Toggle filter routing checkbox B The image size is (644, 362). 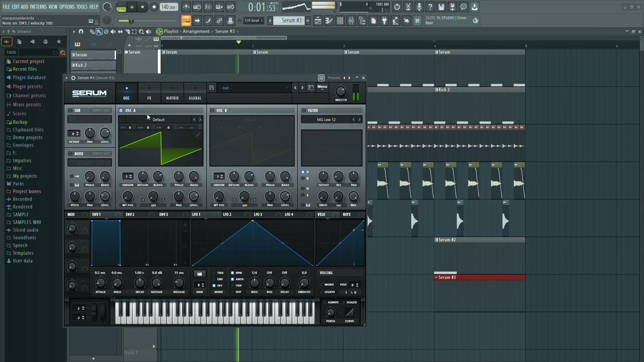[x=303, y=178]
